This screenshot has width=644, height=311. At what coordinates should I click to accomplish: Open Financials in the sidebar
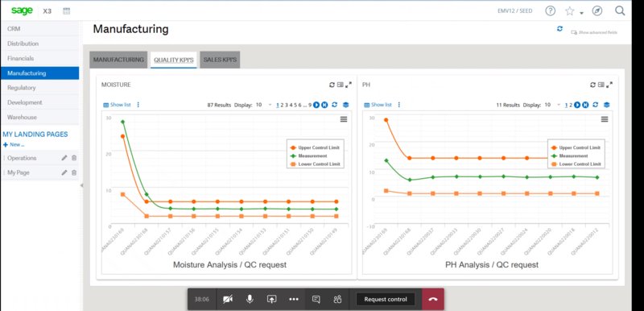tap(39, 58)
